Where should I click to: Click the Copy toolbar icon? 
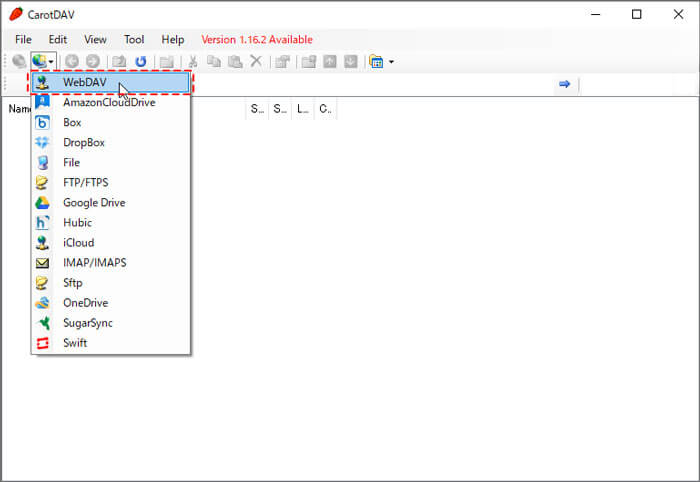pyautogui.click(x=214, y=61)
